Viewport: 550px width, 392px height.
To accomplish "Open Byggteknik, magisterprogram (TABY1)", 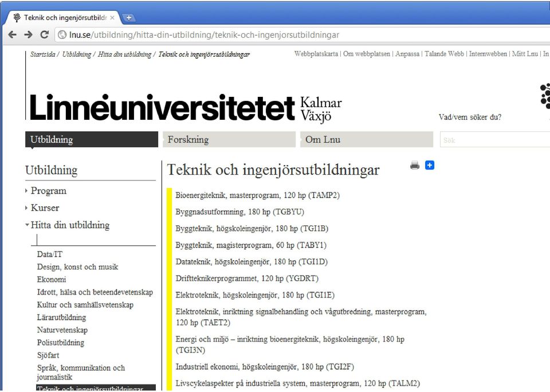I will point(251,245).
